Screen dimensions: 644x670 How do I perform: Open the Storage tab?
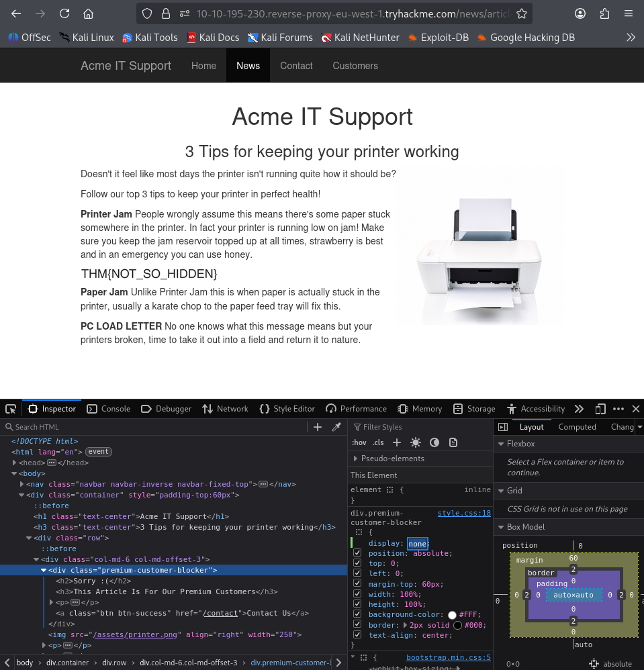[x=474, y=409]
